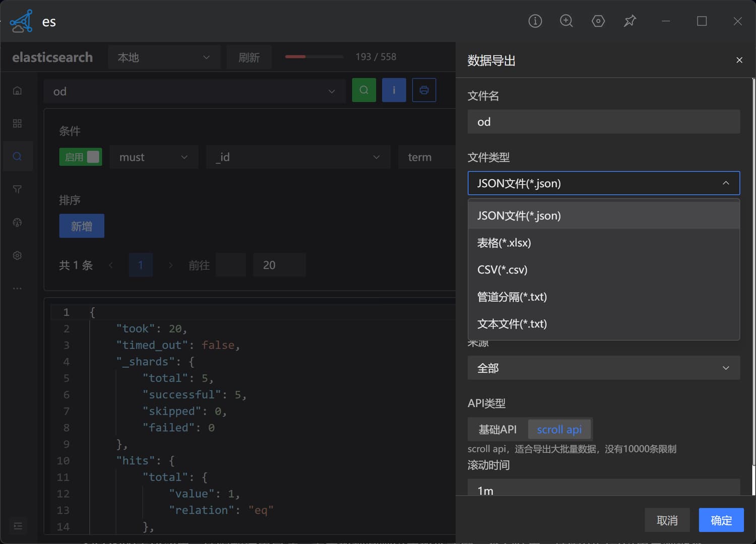Viewport: 756px width, 544px height.
Task: Open the hexagon settings icon in title bar
Action: tap(598, 21)
